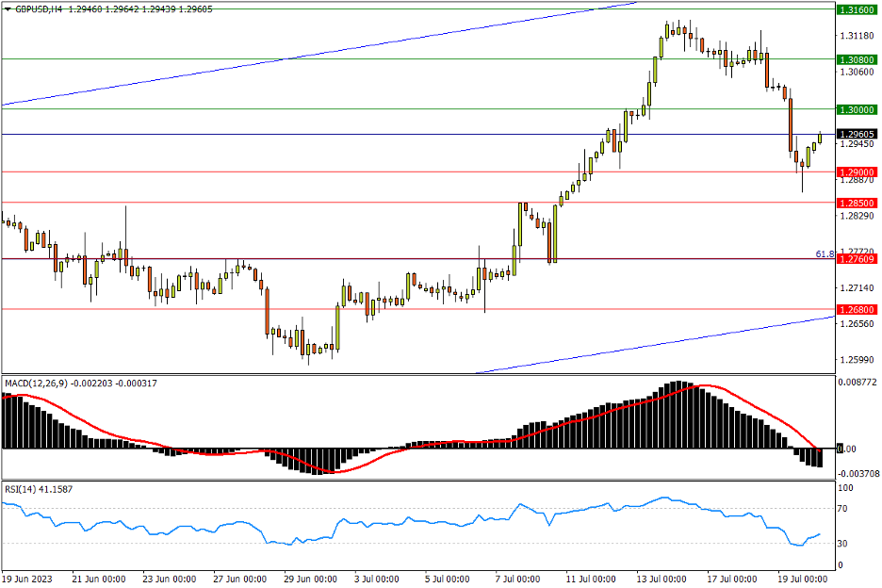Select the 1.2680 red support level tag
Screen dimensions: 882x588
(x=856, y=309)
